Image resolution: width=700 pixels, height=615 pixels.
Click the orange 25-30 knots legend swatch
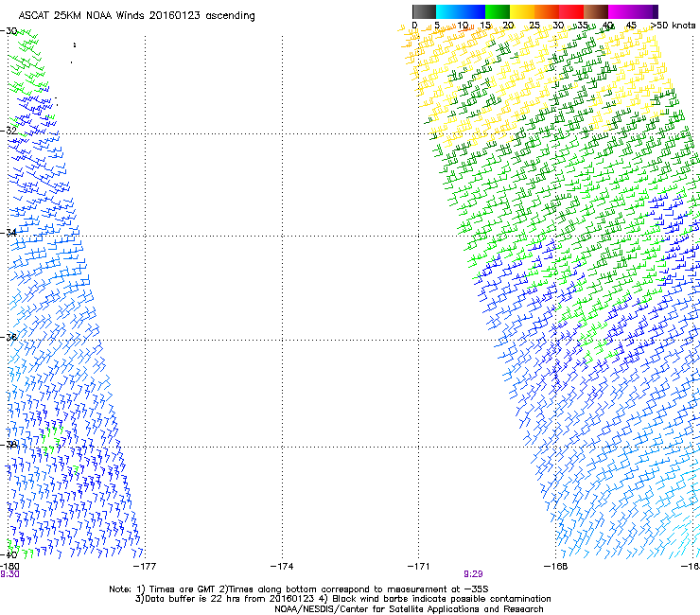click(x=547, y=11)
